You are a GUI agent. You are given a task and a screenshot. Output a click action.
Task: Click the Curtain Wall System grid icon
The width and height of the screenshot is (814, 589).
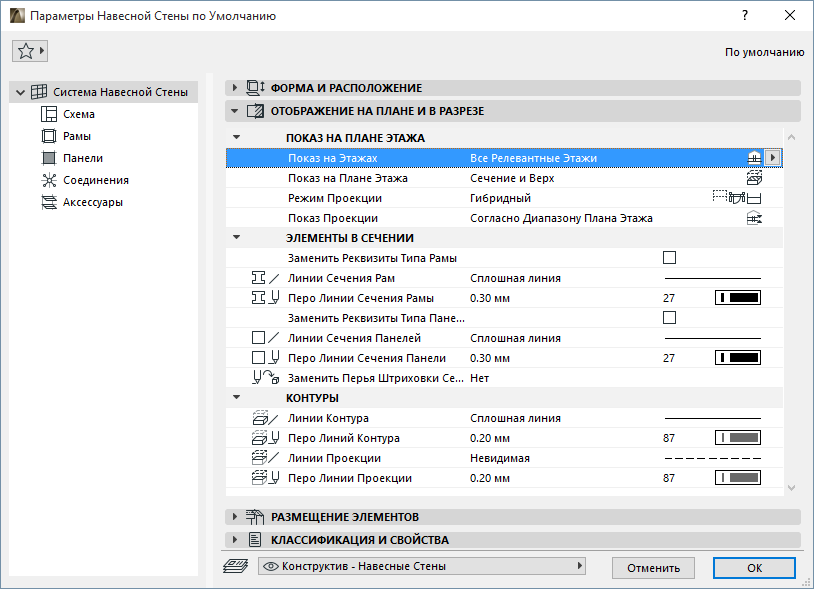pos(39,92)
